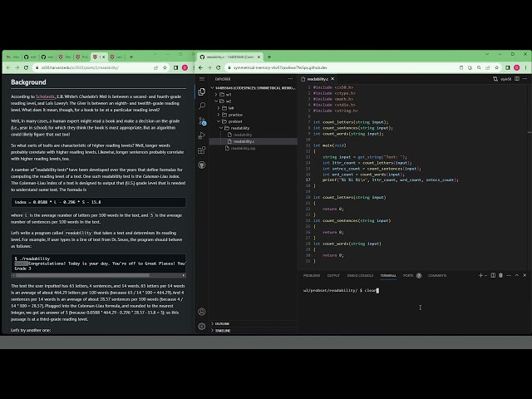The height and width of the screenshot is (399, 532).
Task: Switch to the Debug Console tab
Action: [x=360, y=275]
